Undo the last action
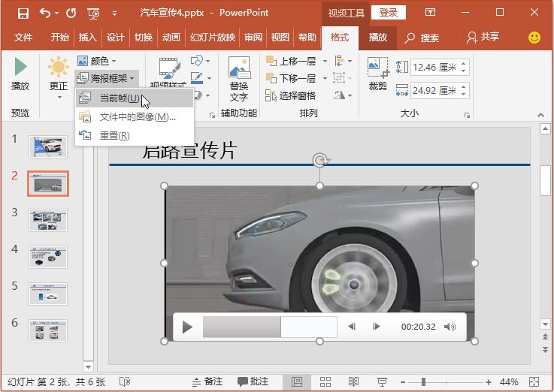 [x=45, y=14]
